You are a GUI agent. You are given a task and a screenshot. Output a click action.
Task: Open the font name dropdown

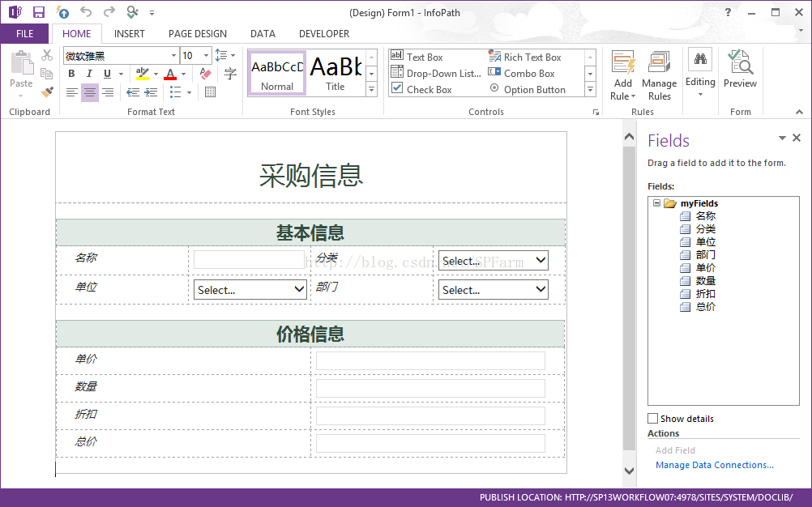point(173,55)
